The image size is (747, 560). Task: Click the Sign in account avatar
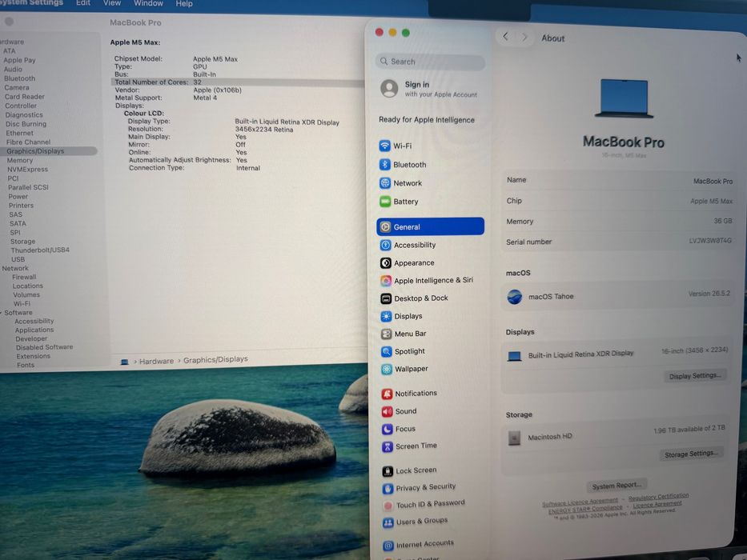click(x=389, y=89)
